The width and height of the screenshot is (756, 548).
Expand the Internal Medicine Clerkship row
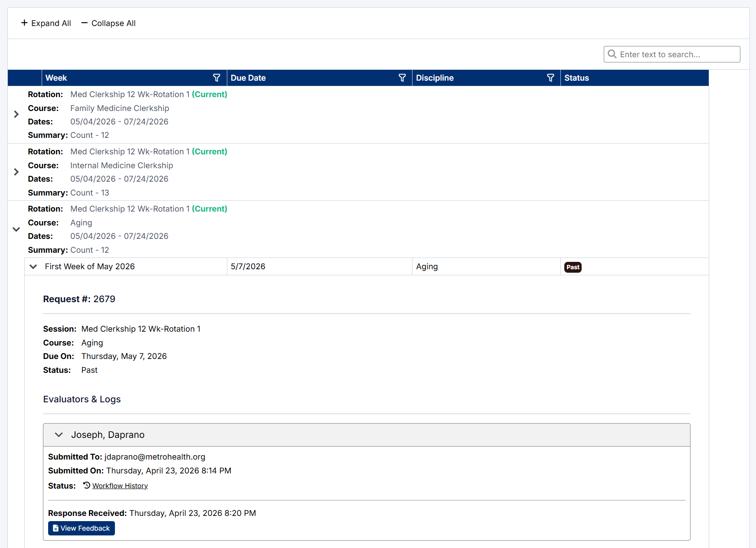(x=16, y=172)
